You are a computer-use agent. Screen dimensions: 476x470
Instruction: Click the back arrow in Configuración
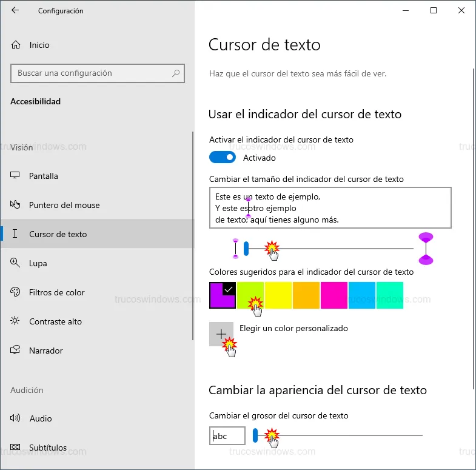tap(15, 10)
